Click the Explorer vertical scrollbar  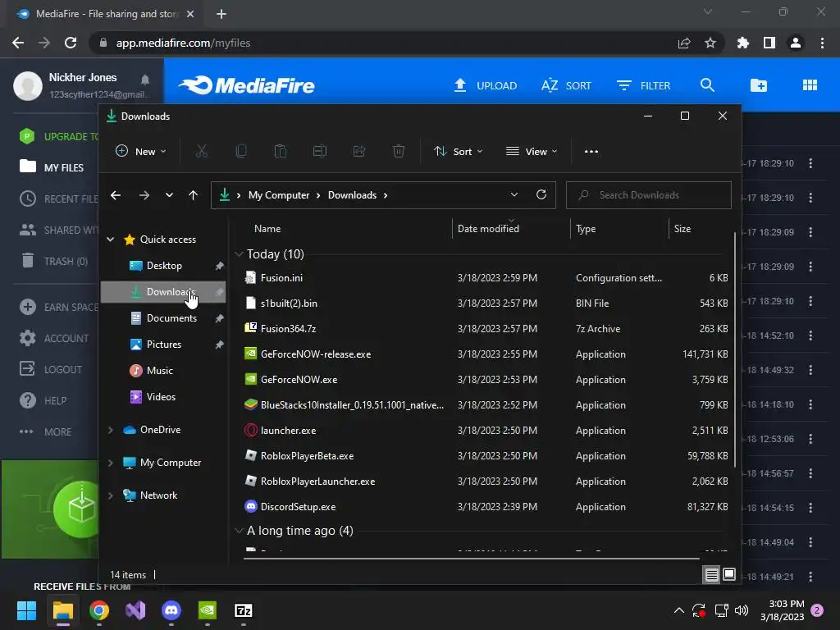[x=734, y=349]
